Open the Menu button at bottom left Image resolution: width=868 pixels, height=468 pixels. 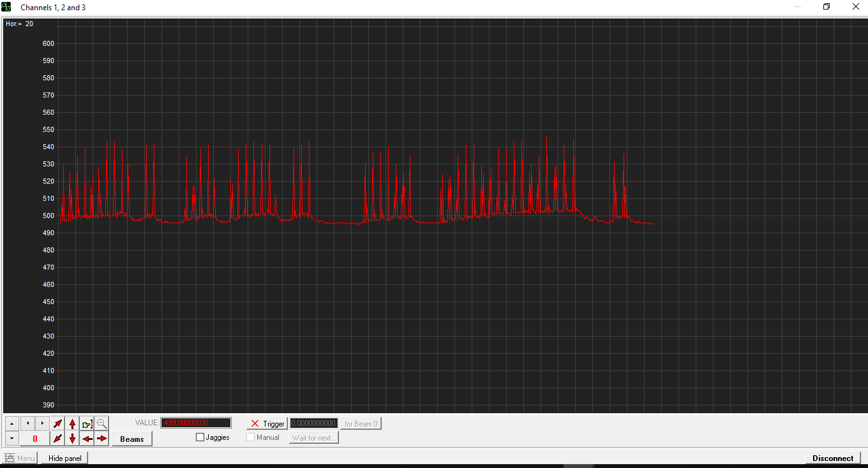(20, 458)
